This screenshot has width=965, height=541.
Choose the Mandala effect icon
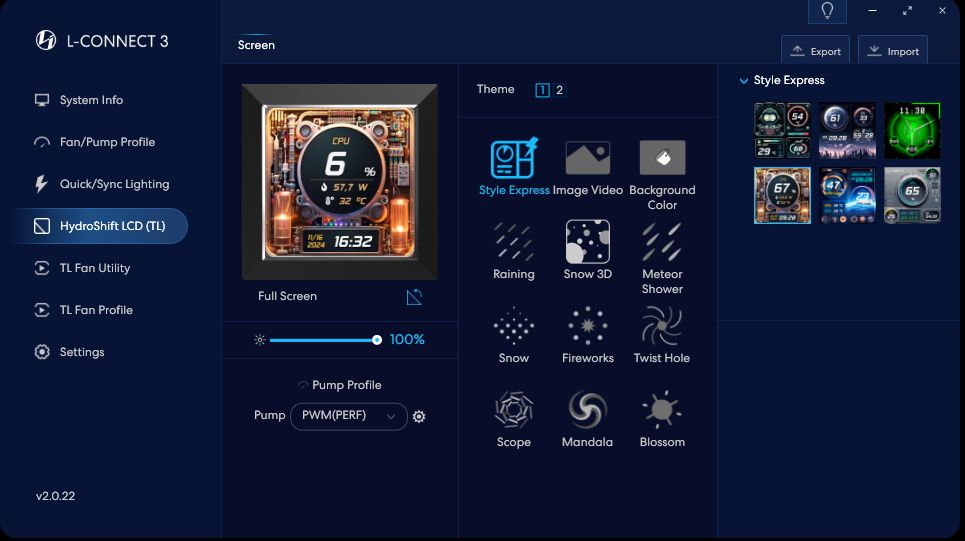click(x=587, y=410)
